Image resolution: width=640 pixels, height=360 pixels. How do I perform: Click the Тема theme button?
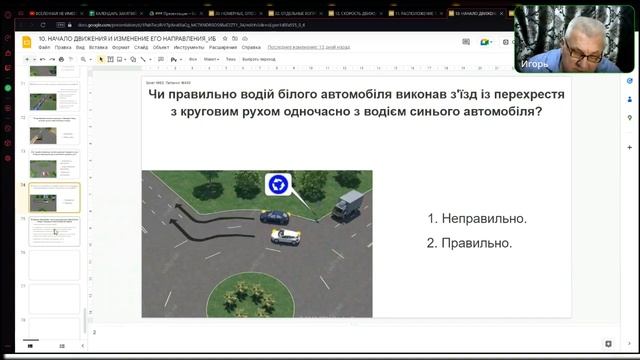click(x=231, y=59)
